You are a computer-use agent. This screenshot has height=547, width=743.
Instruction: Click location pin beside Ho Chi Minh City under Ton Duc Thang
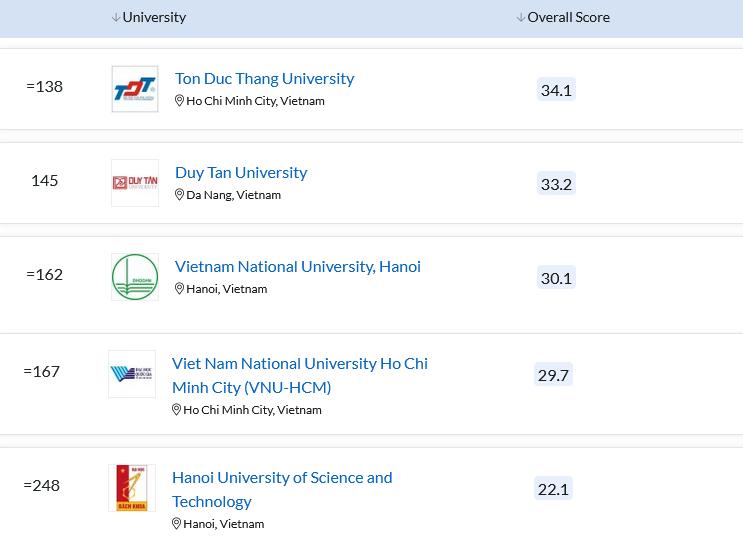tap(180, 101)
